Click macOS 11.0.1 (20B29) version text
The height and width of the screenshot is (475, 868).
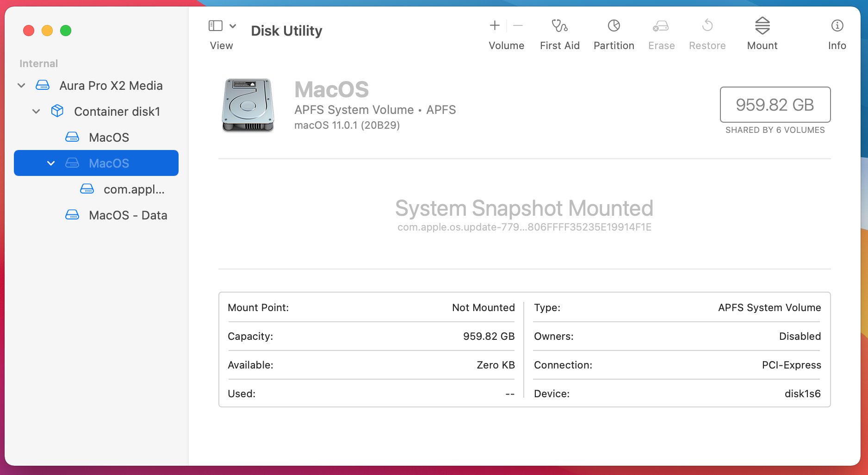[x=347, y=125]
